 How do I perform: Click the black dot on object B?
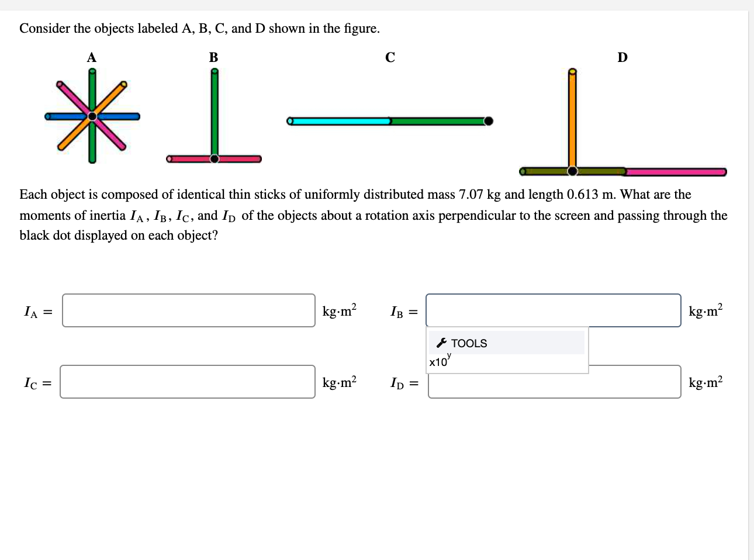pyautogui.click(x=215, y=157)
